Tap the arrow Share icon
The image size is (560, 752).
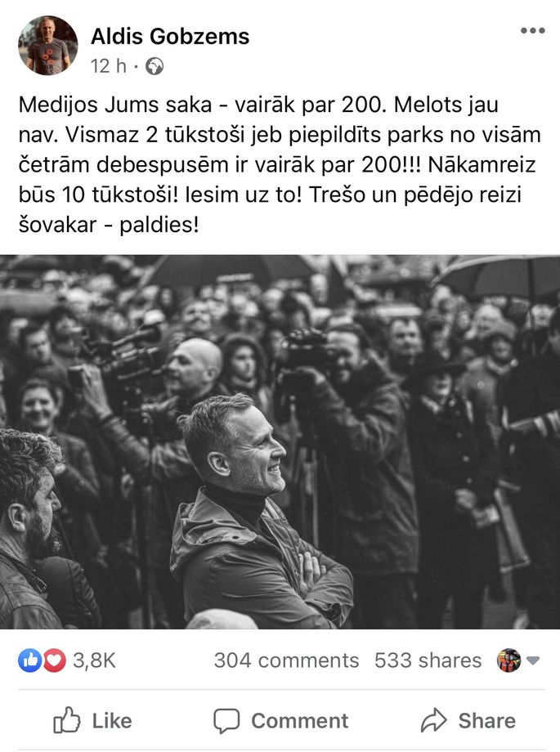click(x=434, y=720)
